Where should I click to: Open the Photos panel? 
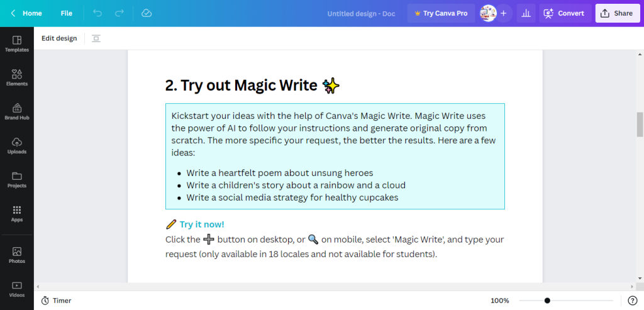click(x=17, y=255)
